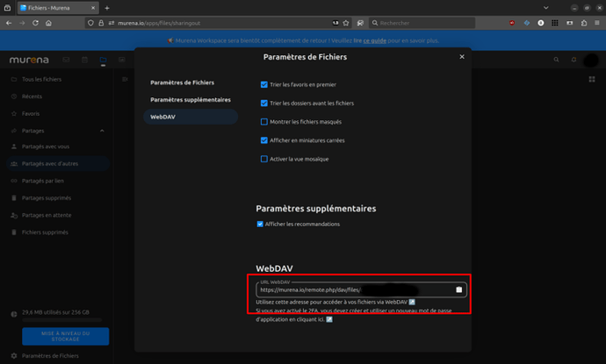Open the Calendar app icon in header

click(84, 60)
